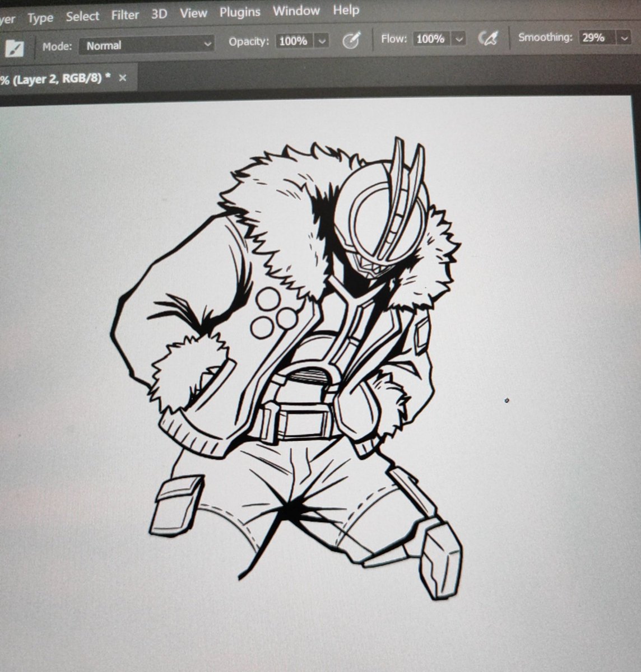Image resolution: width=641 pixels, height=672 pixels.
Task: Open the Help menu
Action: [x=346, y=10]
